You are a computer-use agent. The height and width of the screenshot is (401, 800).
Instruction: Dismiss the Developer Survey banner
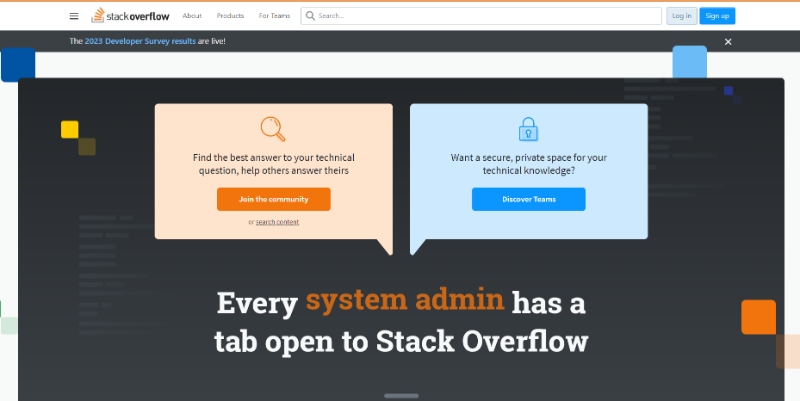coord(728,42)
